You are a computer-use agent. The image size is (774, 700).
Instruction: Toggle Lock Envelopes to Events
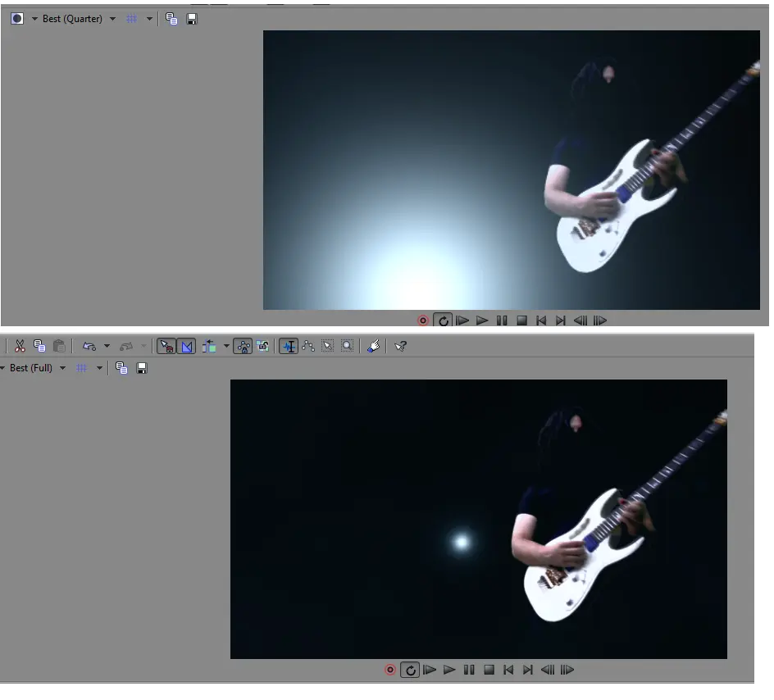[243, 346]
